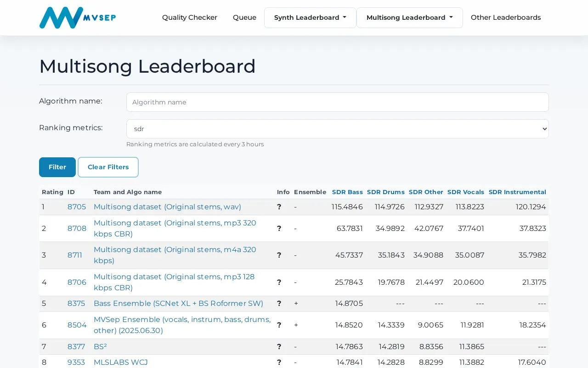Click the Filter button
This screenshot has width=588, height=368.
pos(57,167)
